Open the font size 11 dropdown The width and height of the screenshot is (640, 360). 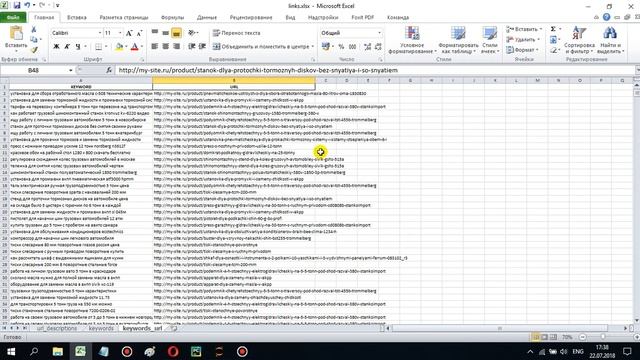coord(120,33)
